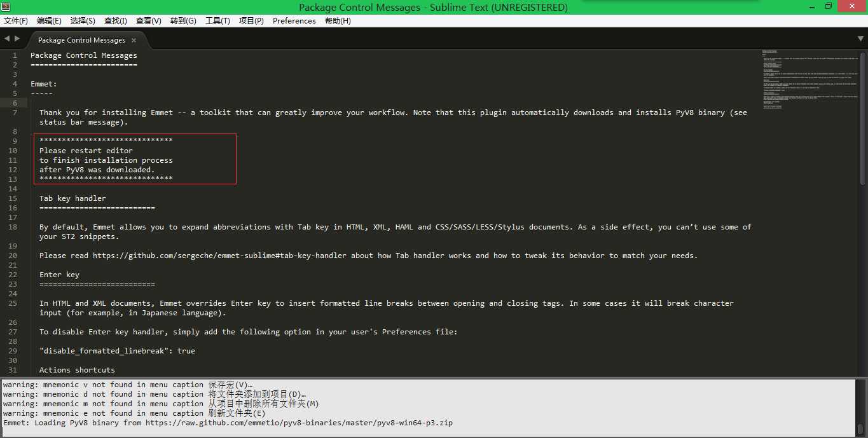Open the 项目(P) menu
Screen dimensions: 868x438
click(x=251, y=21)
